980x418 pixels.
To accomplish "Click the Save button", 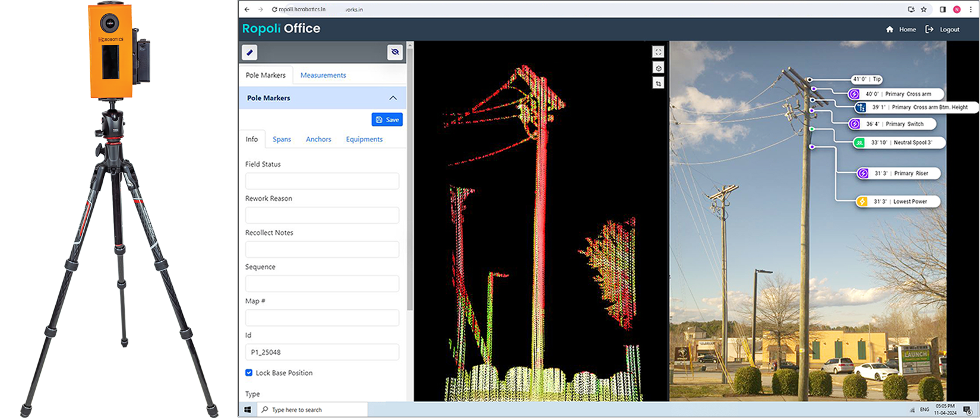I will [387, 119].
